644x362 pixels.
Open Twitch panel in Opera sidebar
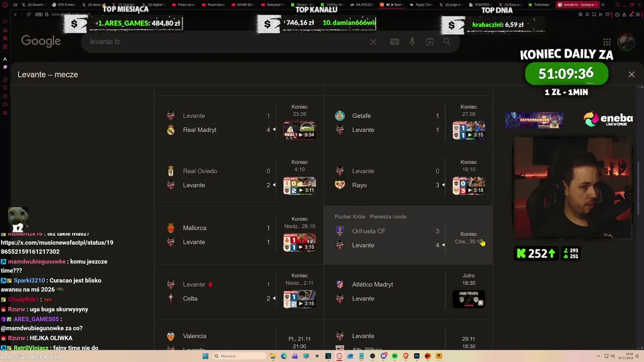point(5,67)
